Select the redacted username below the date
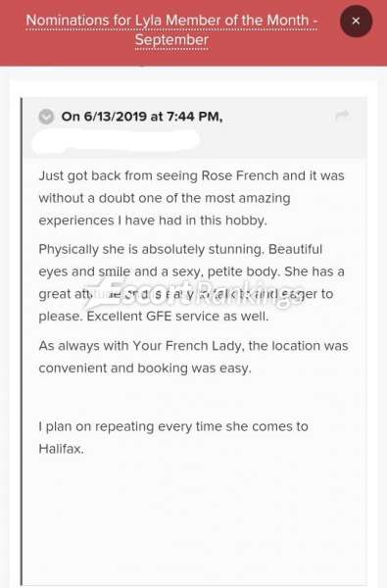This screenshot has width=387, height=588. (117, 141)
